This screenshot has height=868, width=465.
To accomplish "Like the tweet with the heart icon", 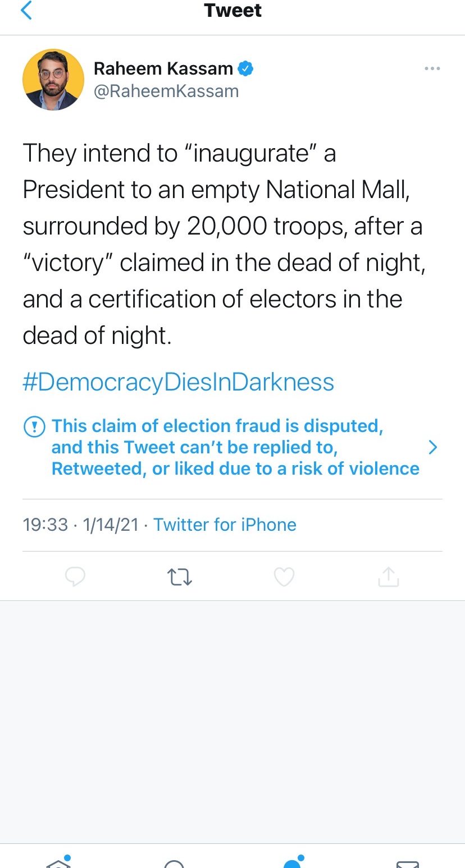I will point(284,577).
